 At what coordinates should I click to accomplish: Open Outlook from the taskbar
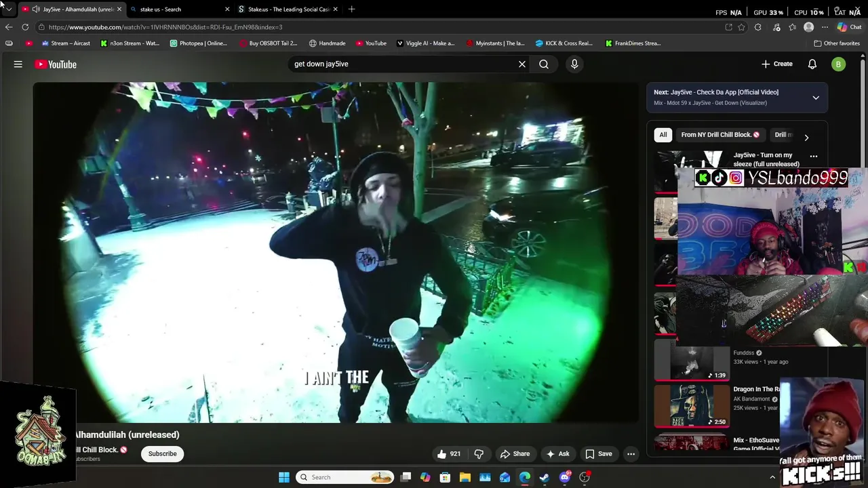[x=505, y=477]
